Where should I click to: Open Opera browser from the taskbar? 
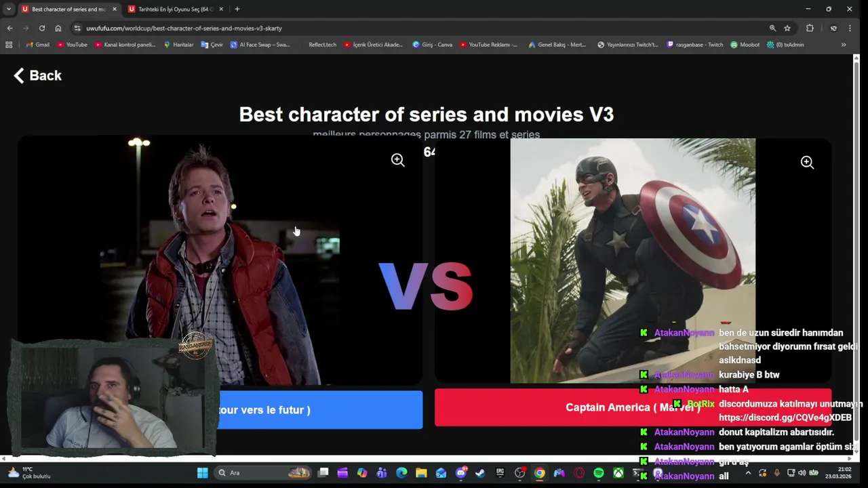[x=579, y=473]
